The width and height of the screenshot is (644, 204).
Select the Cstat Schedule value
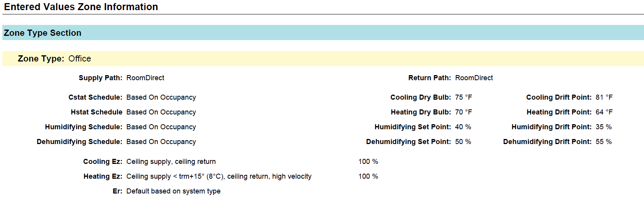click(x=161, y=97)
